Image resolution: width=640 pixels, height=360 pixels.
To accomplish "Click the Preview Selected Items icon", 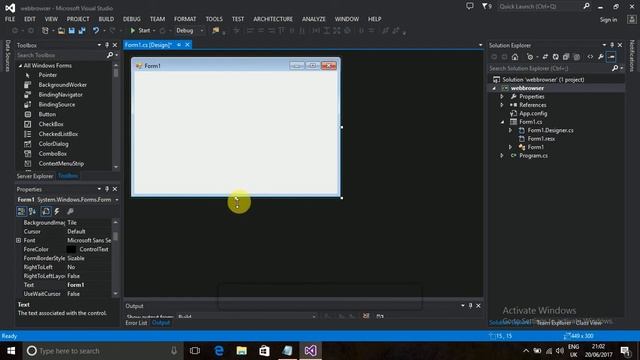I will pyautogui.click(x=611, y=57).
